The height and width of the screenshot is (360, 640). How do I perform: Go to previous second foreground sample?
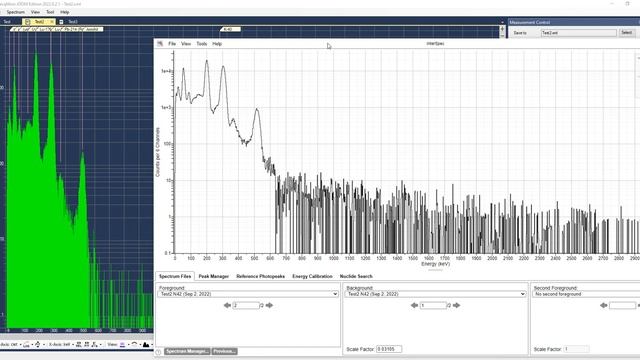[x=603, y=305]
